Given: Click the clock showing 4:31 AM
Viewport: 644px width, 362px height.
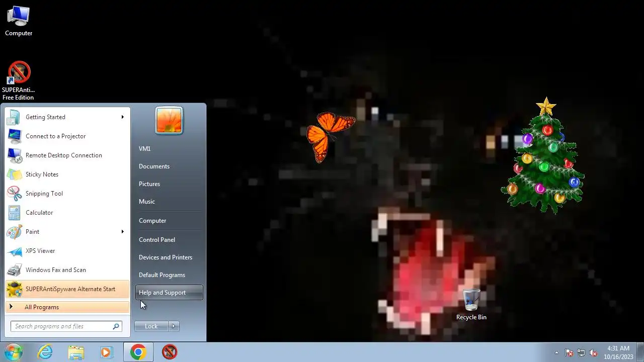Looking at the screenshot, I should [x=618, y=352].
